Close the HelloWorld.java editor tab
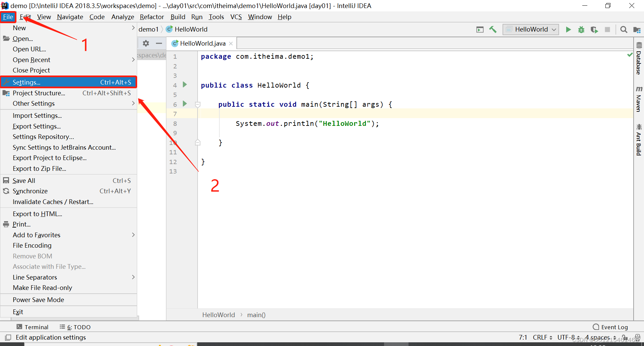 coord(231,44)
